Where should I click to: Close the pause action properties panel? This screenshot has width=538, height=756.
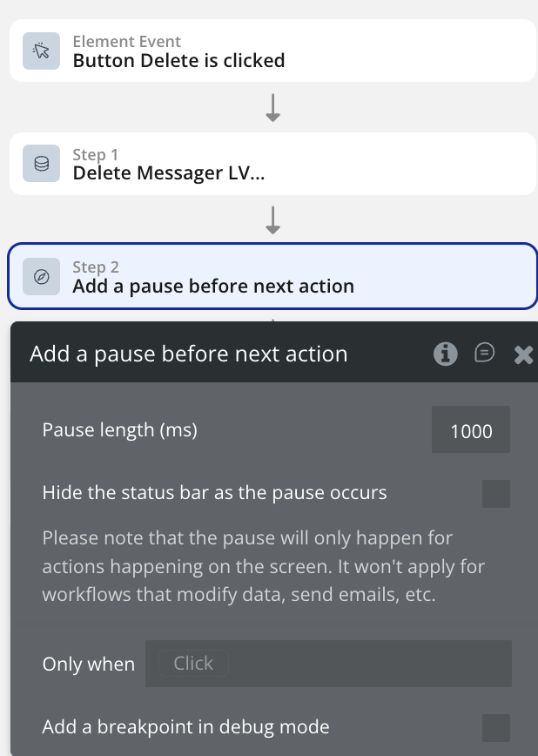coord(523,354)
